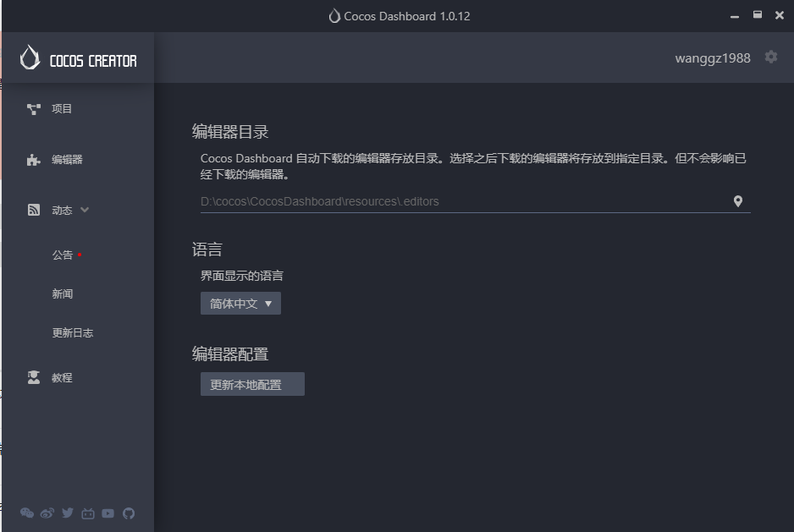Open the Twitter bird icon
Screen dimensions: 794x532
pyautogui.click(x=68, y=513)
